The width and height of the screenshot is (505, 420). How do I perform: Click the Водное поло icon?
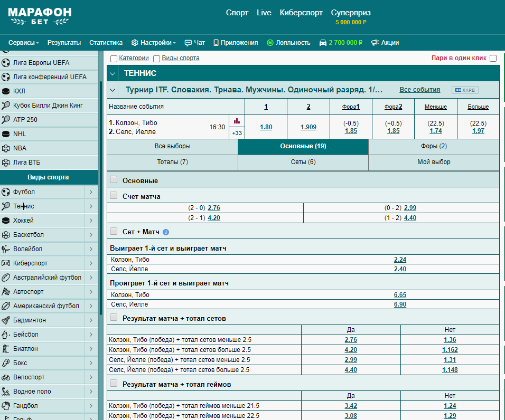pos(6,392)
